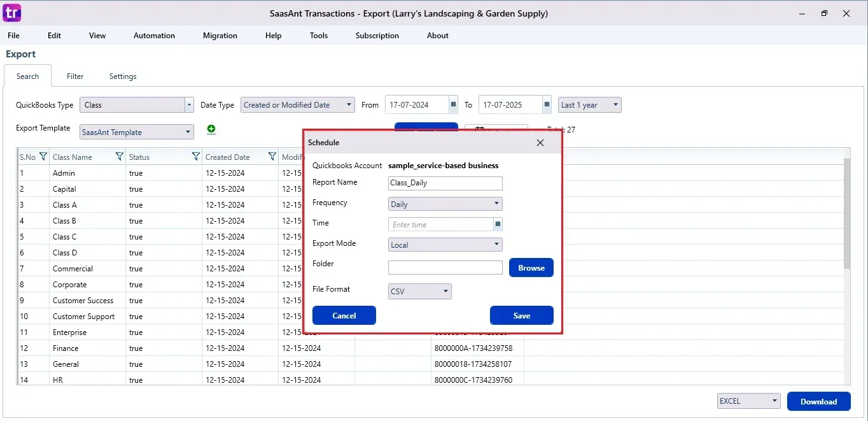Save the export schedule
This screenshot has height=421, width=868.
(522, 315)
